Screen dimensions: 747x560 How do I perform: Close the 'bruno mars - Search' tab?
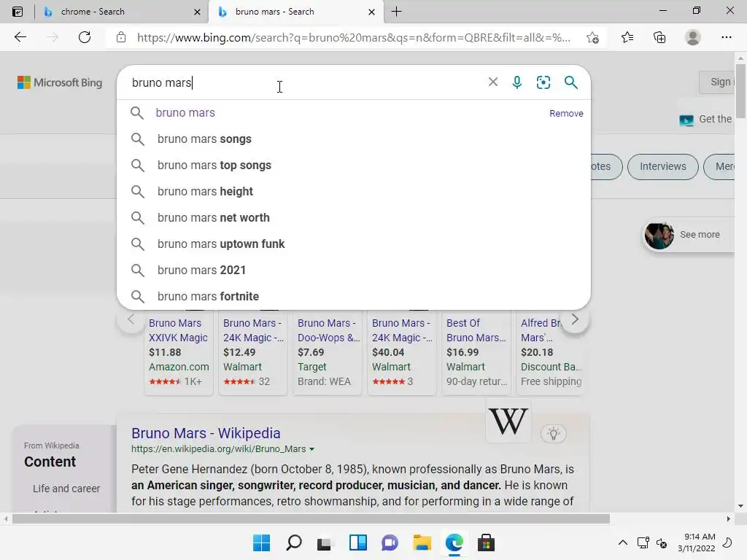coord(371,12)
